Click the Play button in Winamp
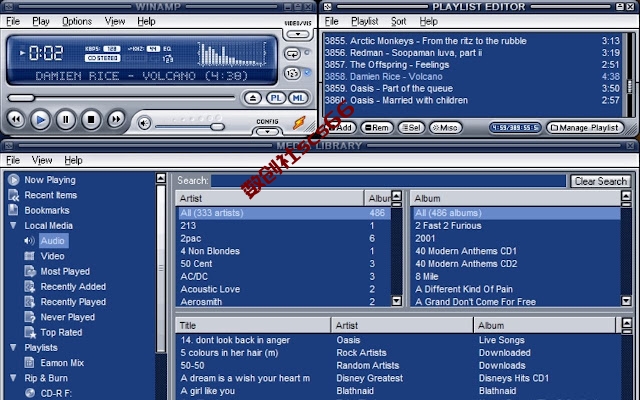The height and width of the screenshot is (400, 640). [x=40, y=119]
